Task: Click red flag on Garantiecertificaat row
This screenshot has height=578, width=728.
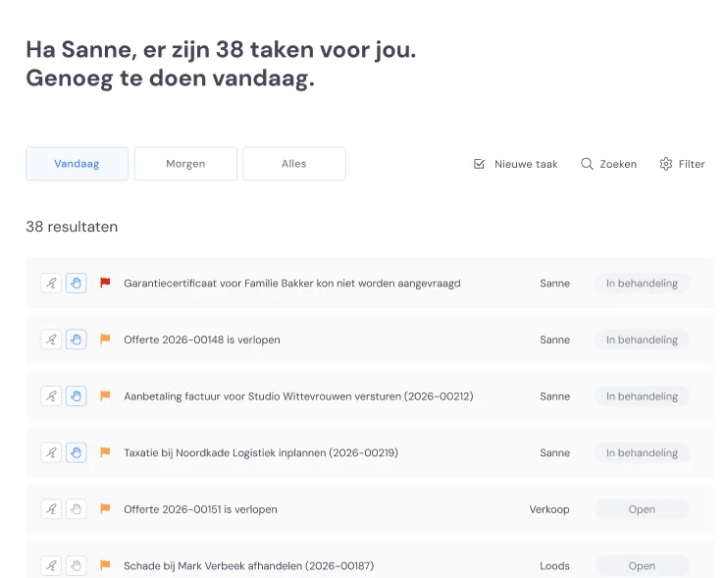Action: 105,283
